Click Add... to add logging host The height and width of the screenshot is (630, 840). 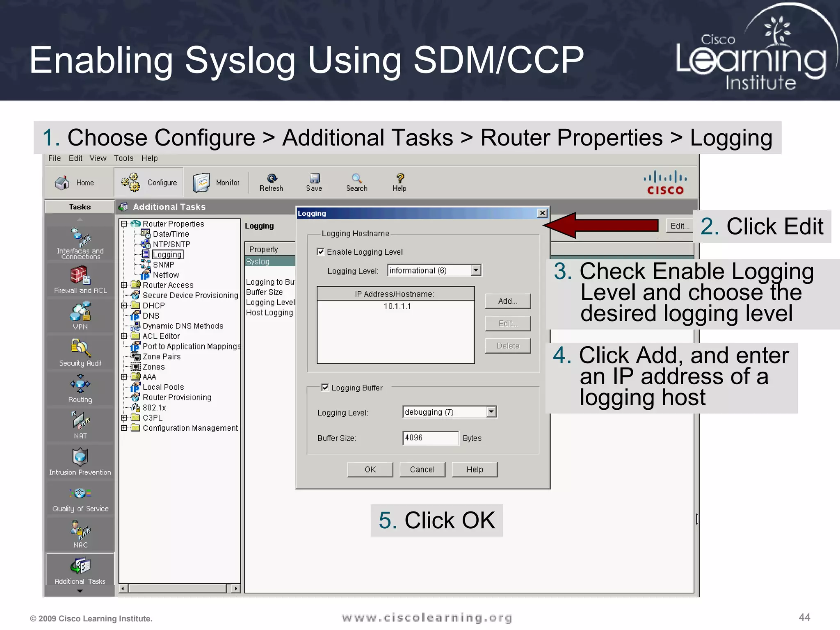pyautogui.click(x=508, y=301)
